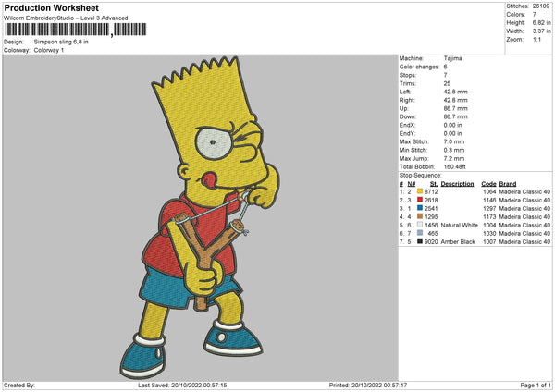Click the 'Up:' value '86.7 mm'

(x=455, y=108)
